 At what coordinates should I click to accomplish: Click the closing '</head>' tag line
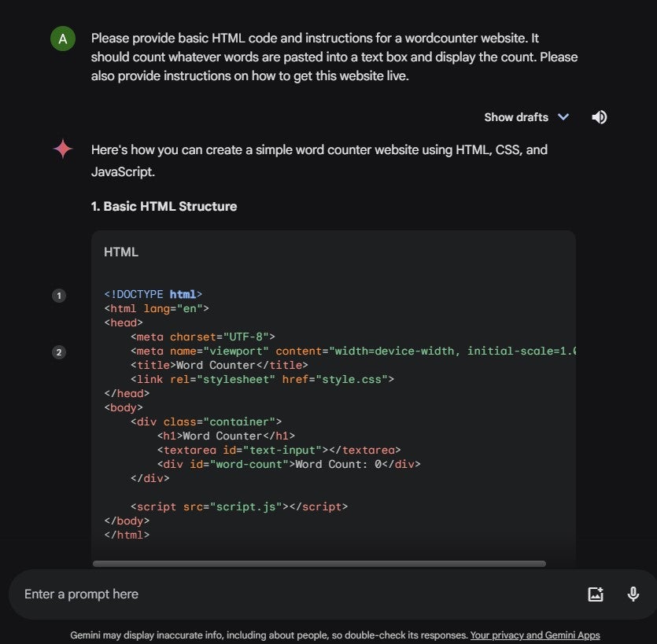click(x=127, y=394)
